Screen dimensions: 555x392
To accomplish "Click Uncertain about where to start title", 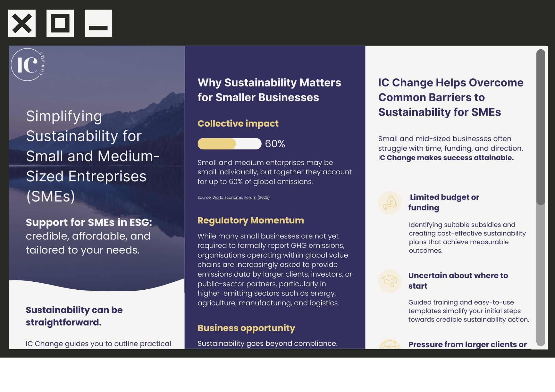I will click(x=458, y=281).
